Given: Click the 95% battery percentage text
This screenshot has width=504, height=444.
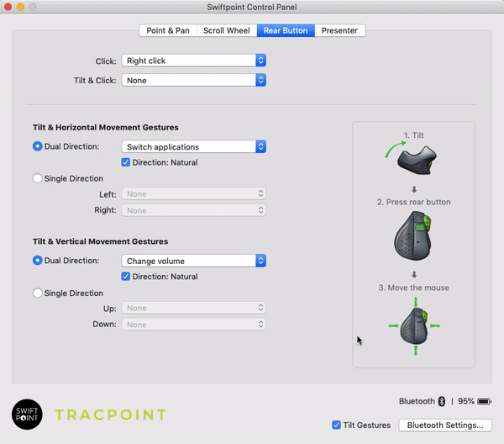Looking at the screenshot, I should 466,401.
